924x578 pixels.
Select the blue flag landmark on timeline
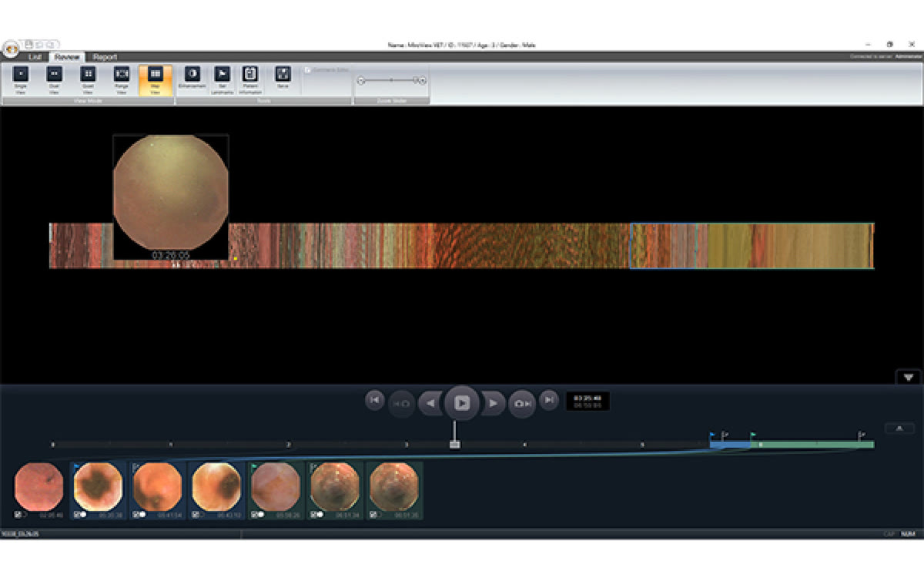coord(711,435)
